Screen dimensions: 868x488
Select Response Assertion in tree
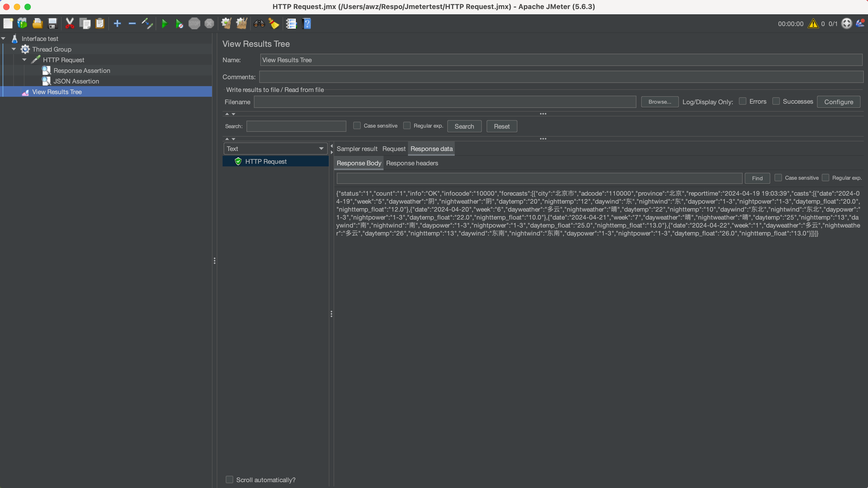82,70
